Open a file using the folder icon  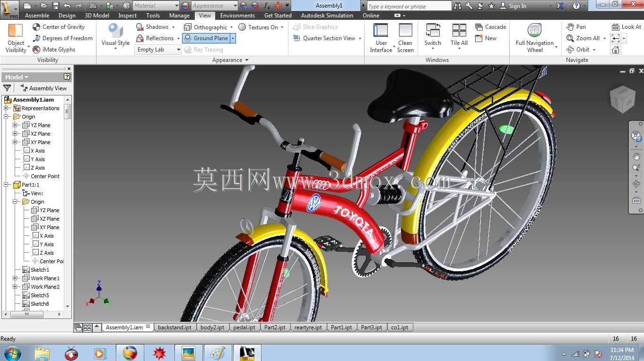[44, 6]
